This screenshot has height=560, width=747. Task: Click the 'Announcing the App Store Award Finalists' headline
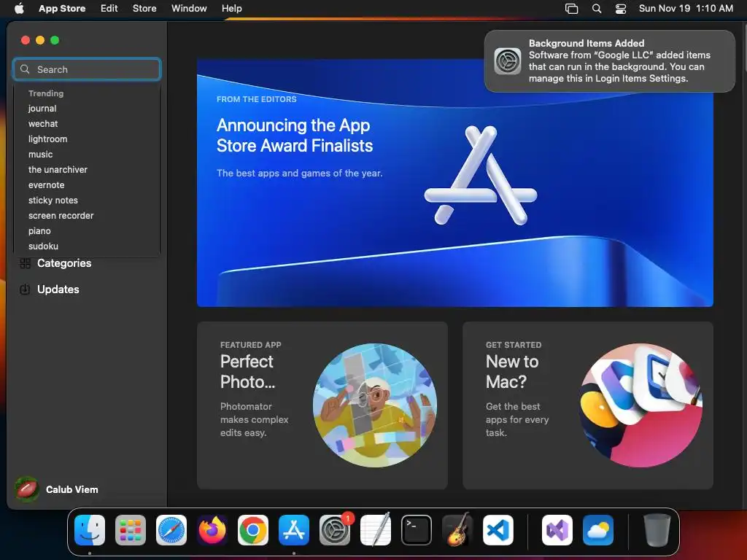pos(295,135)
